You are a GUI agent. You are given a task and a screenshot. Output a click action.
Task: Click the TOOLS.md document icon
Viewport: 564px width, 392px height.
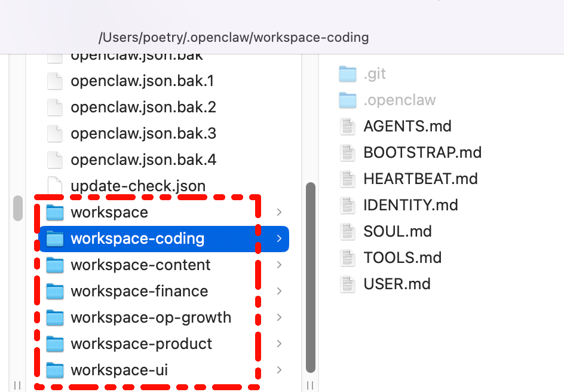tap(348, 258)
